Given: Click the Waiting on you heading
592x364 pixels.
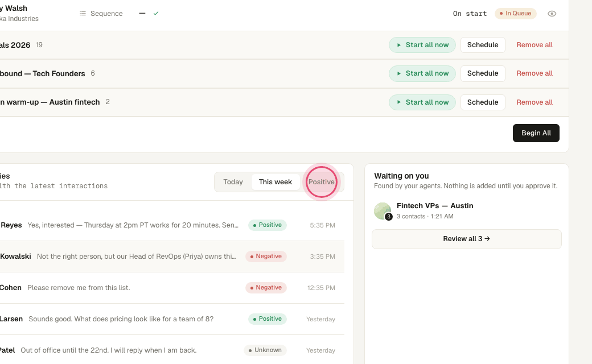Looking at the screenshot, I should (x=401, y=176).
